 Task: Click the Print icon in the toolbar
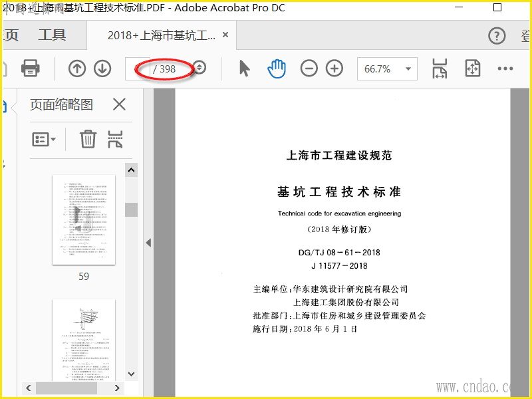coord(30,68)
